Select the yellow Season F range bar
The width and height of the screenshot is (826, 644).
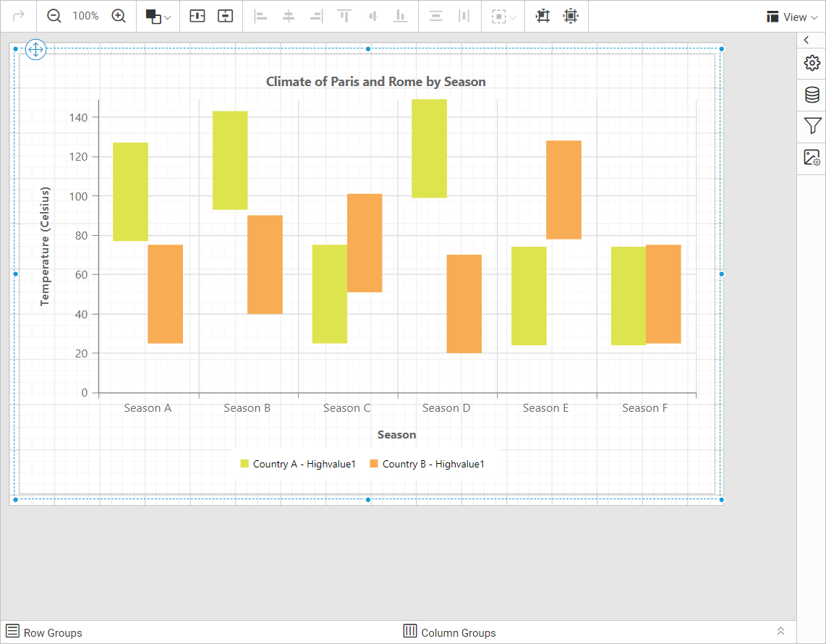click(629, 296)
